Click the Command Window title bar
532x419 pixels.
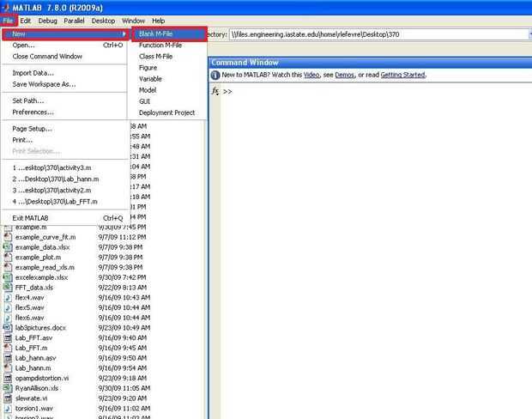pos(370,63)
